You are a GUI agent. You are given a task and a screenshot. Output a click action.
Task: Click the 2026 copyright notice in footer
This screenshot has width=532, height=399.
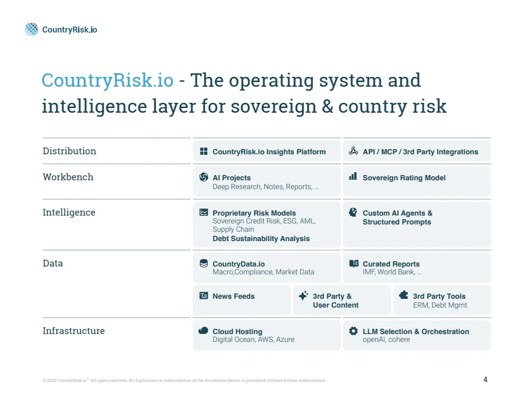184,380
